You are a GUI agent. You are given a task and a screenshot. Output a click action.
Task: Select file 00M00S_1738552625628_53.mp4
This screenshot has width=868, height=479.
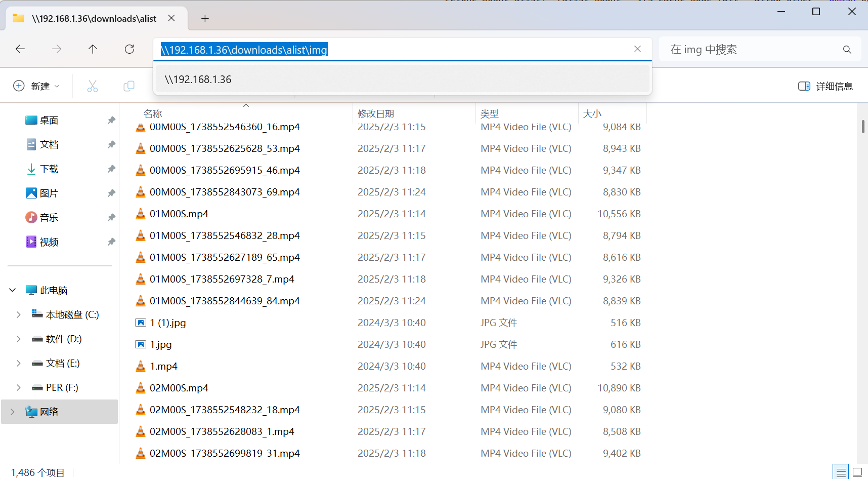225,148
